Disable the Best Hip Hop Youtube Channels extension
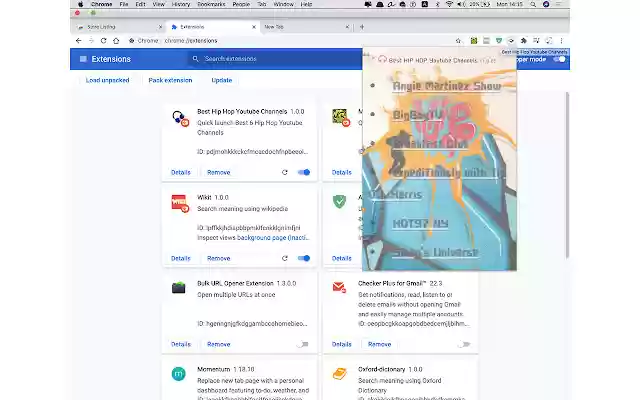Viewport: 640px width, 400px height. click(304, 172)
